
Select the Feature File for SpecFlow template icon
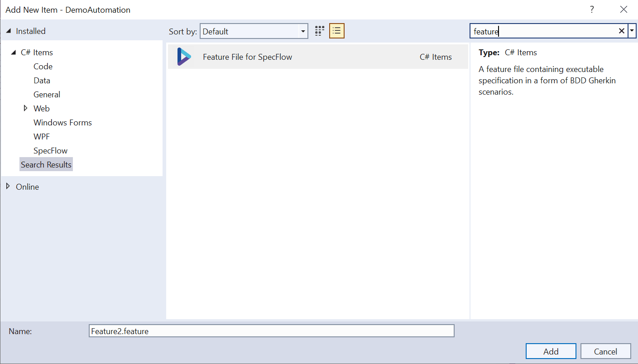(183, 56)
